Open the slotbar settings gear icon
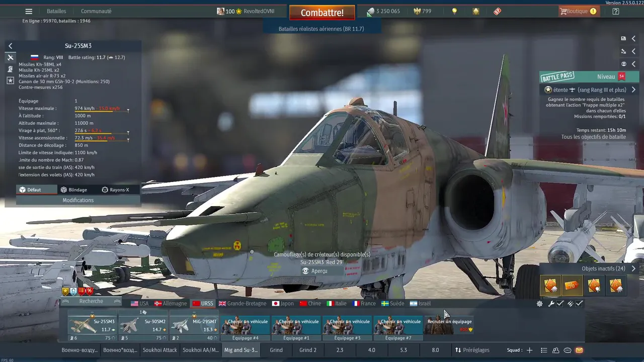 coord(540,304)
